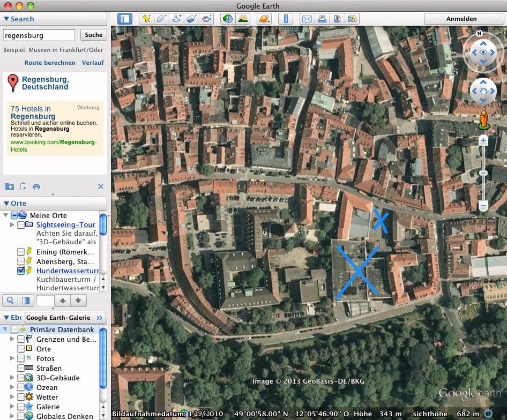
Task: Save search results to My Places folder icon
Action: click(x=10, y=186)
